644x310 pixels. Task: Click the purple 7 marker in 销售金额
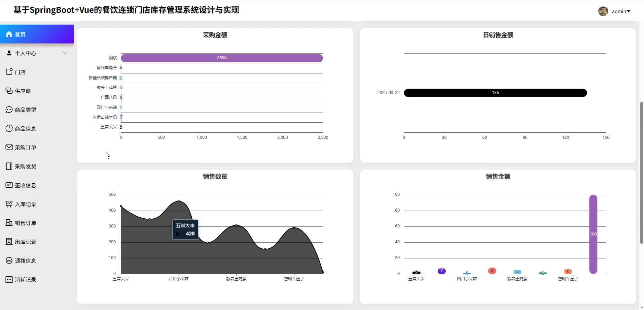(441, 271)
